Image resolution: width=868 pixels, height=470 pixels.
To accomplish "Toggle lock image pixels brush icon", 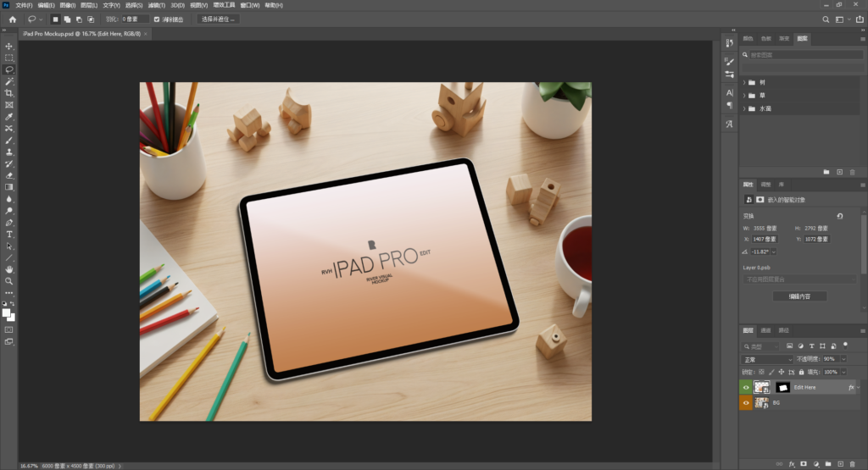I will [x=771, y=372].
